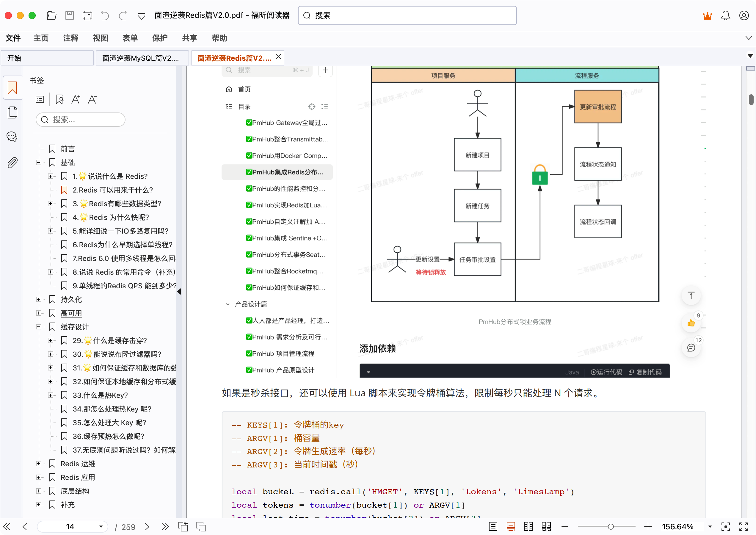
Task: Open the page thumbnails panel
Action: tap(12, 112)
